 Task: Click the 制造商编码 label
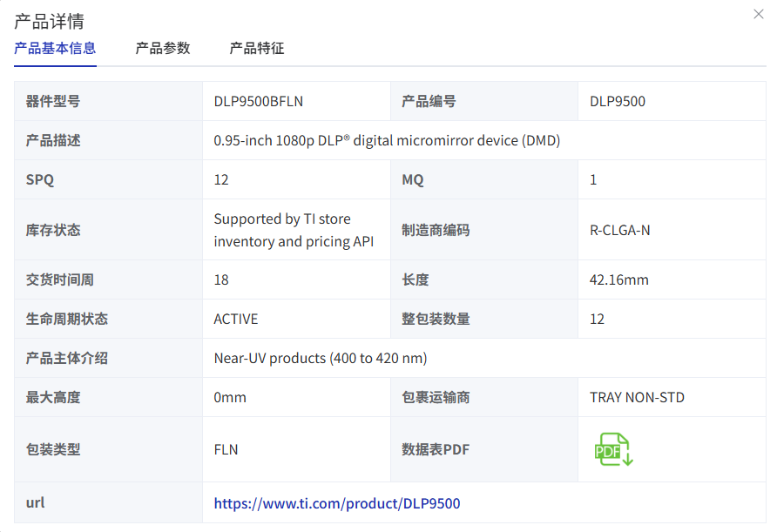pyautogui.click(x=436, y=231)
